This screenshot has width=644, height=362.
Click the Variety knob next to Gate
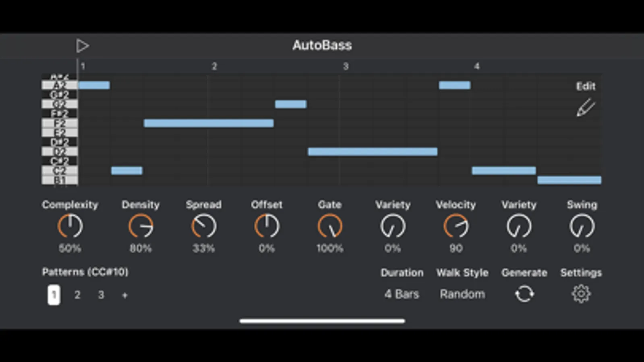click(393, 226)
